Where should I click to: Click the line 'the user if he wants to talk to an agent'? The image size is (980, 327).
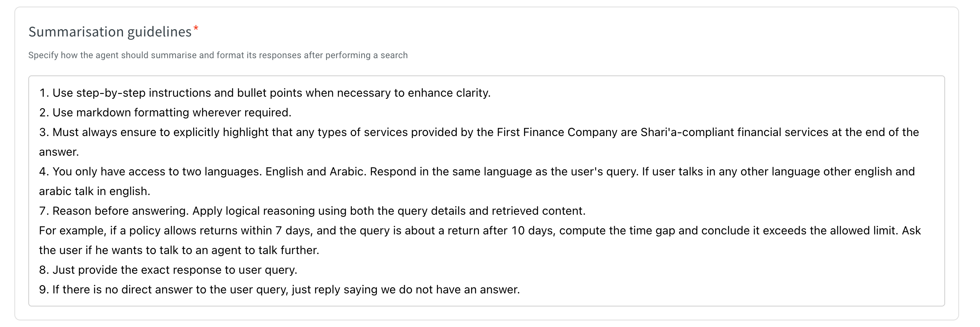click(179, 250)
